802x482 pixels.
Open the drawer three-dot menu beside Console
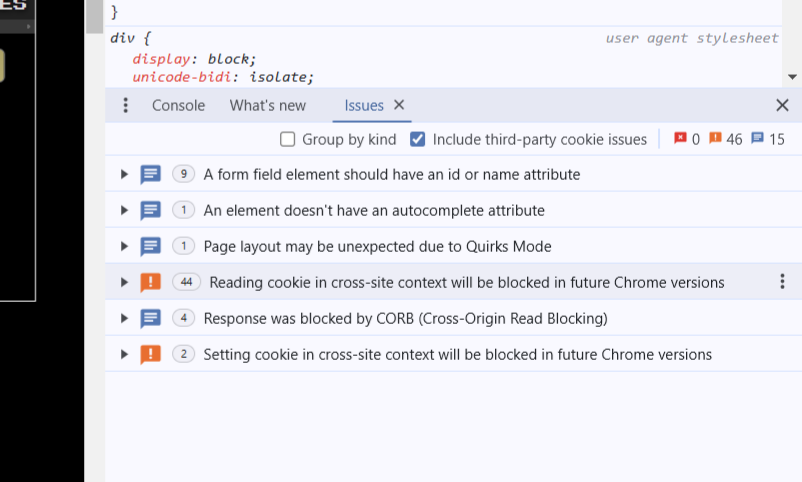[125, 105]
